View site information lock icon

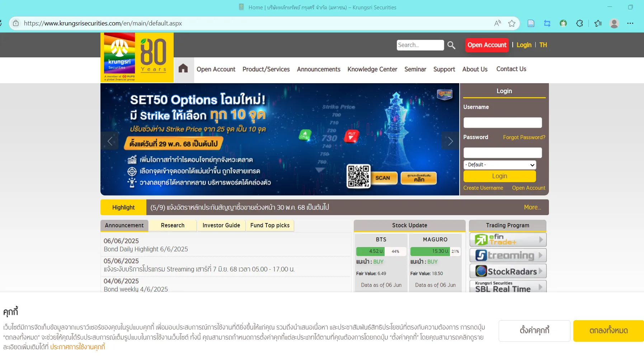tap(16, 23)
